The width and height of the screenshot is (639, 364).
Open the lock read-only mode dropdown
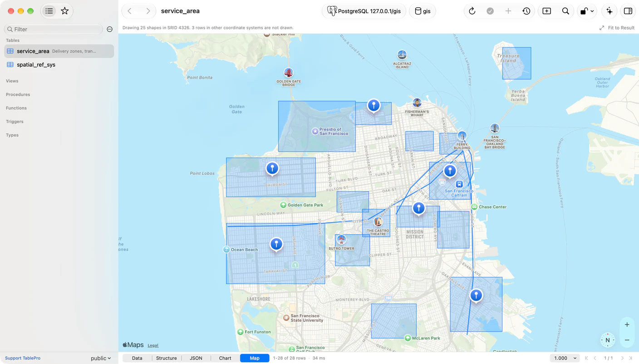(587, 11)
